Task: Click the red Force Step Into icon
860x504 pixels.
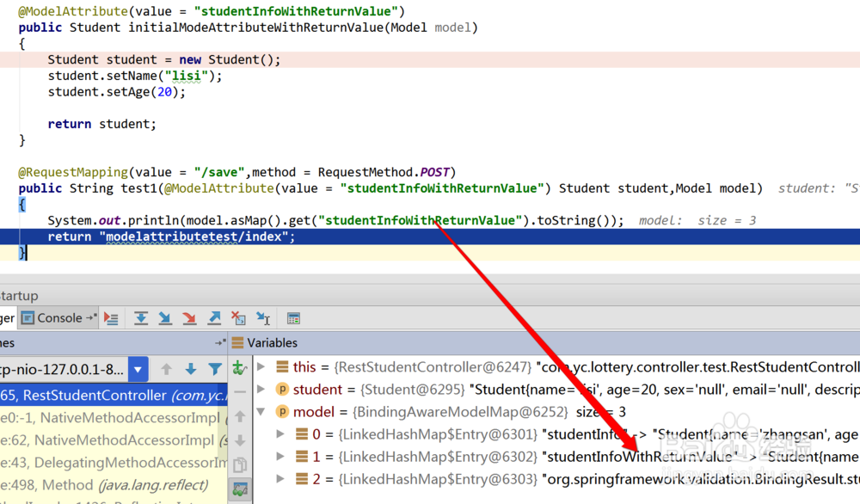Action: point(189,318)
